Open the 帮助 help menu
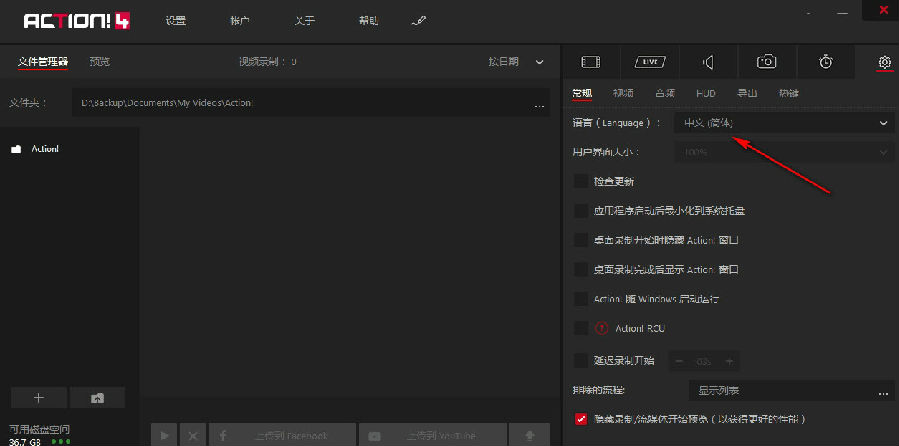The width and height of the screenshot is (899, 446). point(369,21)
